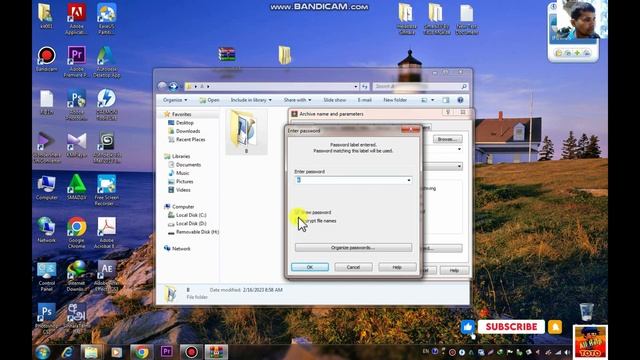Click Windows Start orb
The image size is (640, 360).
[42, 352]
